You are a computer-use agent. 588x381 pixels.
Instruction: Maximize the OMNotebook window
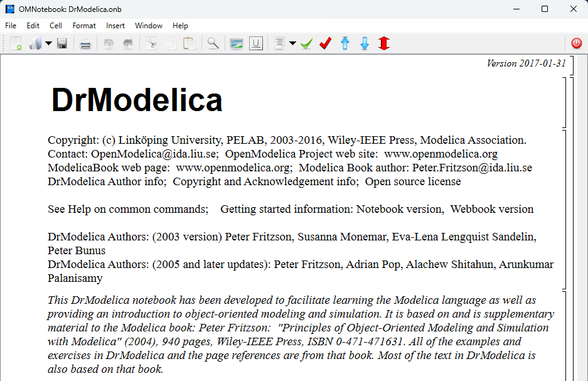[545, 9]
